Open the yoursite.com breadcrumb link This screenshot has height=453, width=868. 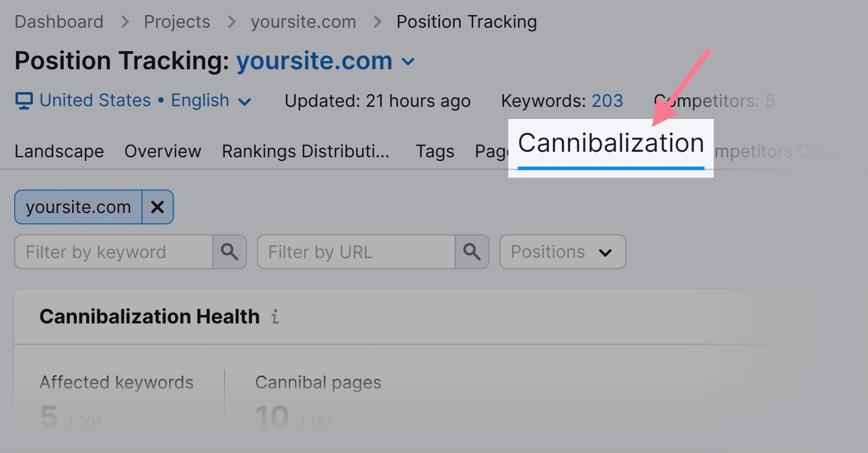click(303, 21)
